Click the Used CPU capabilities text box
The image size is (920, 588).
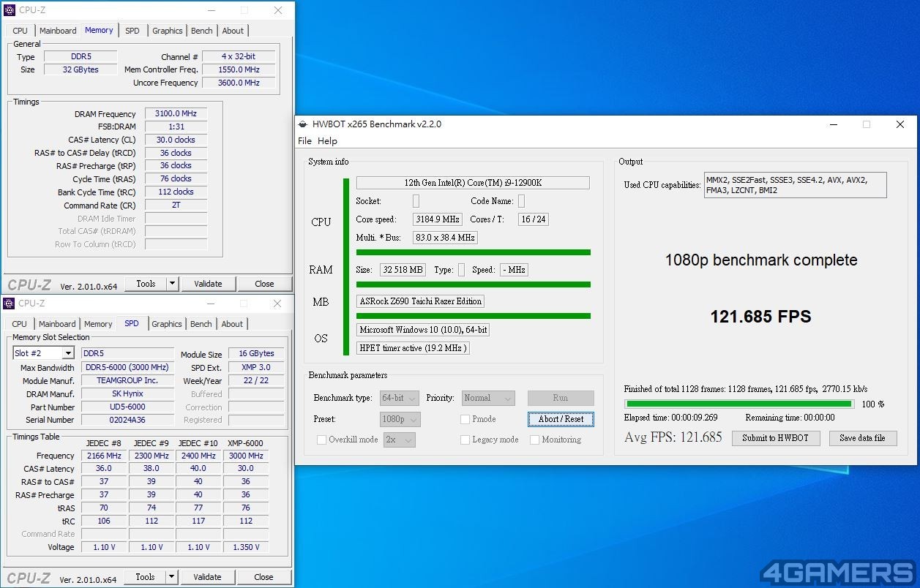click(795, 185)
